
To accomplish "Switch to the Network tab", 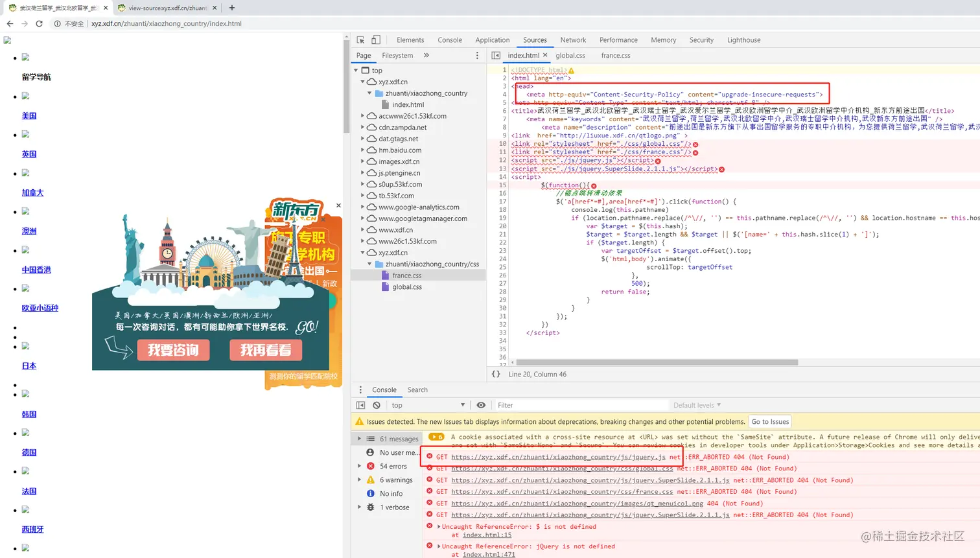I will tap(573, 40).
